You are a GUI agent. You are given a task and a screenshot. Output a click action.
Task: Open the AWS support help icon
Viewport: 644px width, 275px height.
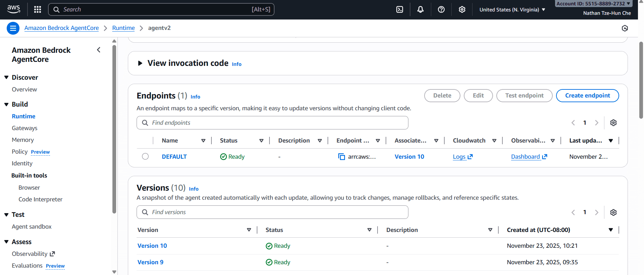click(x=441, y=9)
